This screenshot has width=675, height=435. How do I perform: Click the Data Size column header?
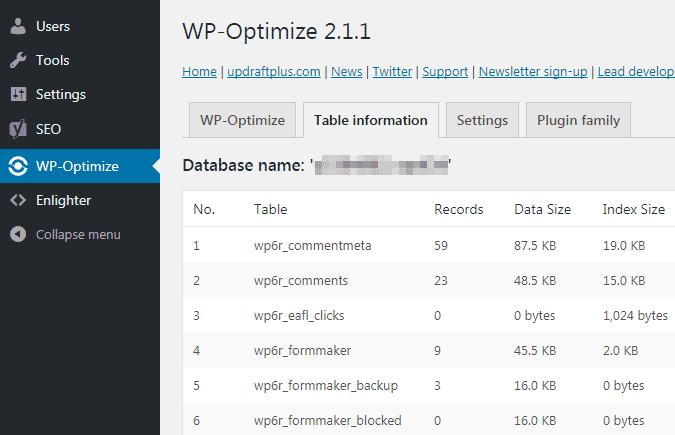pyautogui.click(x=542, y=209)
